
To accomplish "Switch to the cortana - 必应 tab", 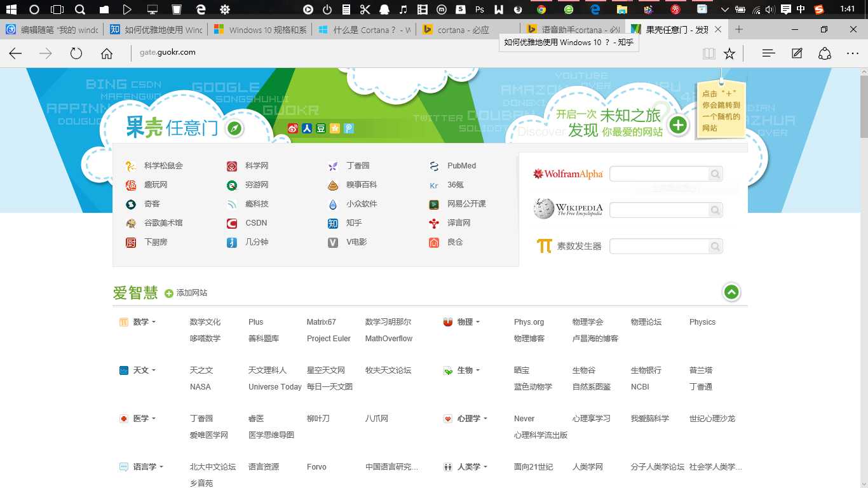I will (468, 30).
